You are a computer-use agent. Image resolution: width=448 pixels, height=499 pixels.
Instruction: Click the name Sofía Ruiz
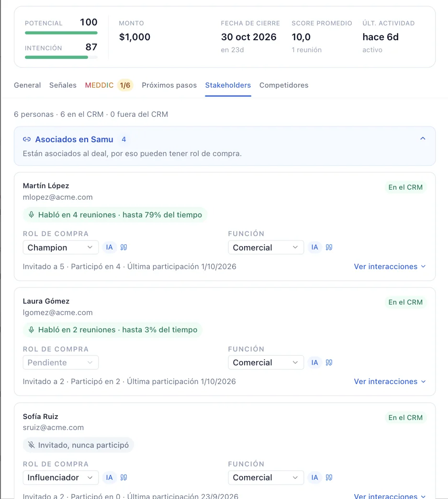pyautogui.click(x=40, y=417)
